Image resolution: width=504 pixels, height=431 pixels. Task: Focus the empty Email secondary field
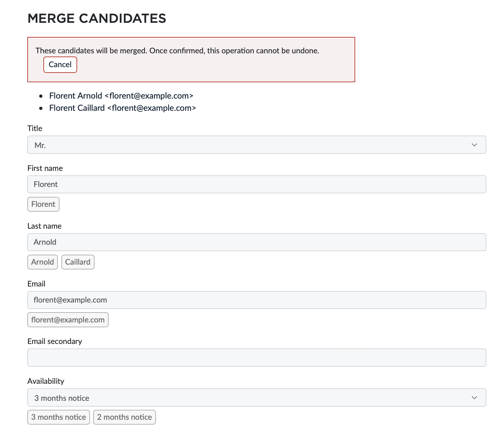click(256, 358)
